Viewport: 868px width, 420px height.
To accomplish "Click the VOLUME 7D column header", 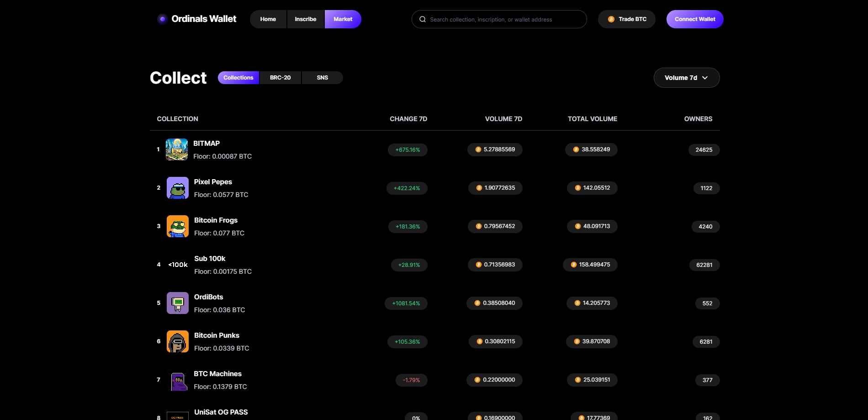I will pos(503,119).
